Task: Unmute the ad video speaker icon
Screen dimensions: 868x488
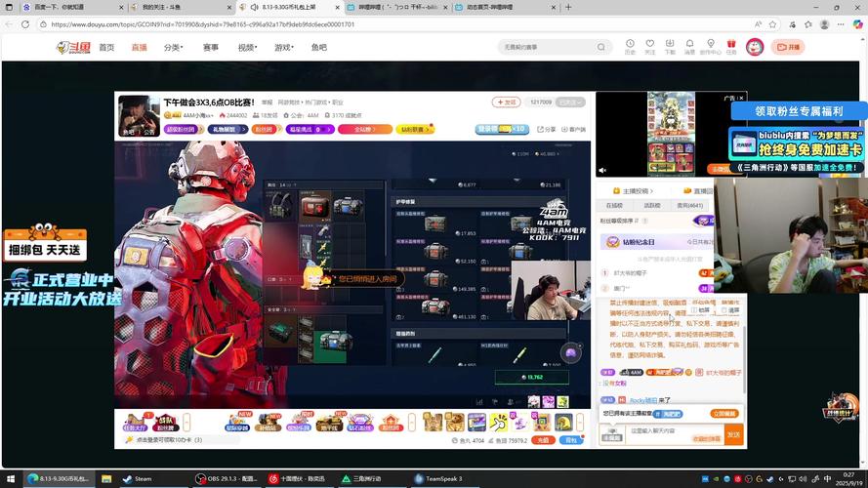Action: click(602, 171)
